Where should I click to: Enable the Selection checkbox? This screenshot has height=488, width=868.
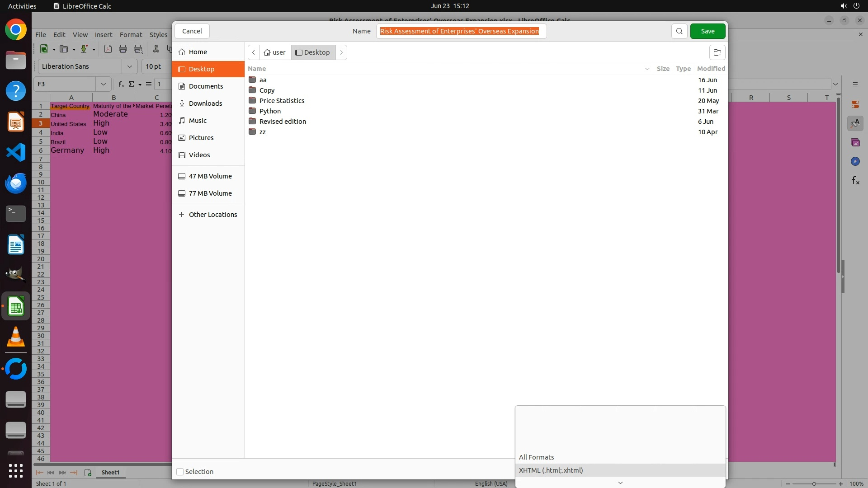click(x=180, y=472)
